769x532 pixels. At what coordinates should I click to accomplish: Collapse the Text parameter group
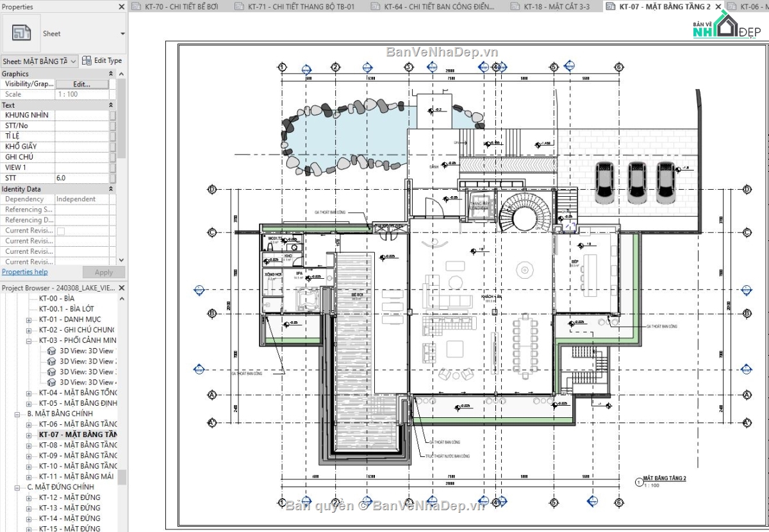[x=111, y=105]
